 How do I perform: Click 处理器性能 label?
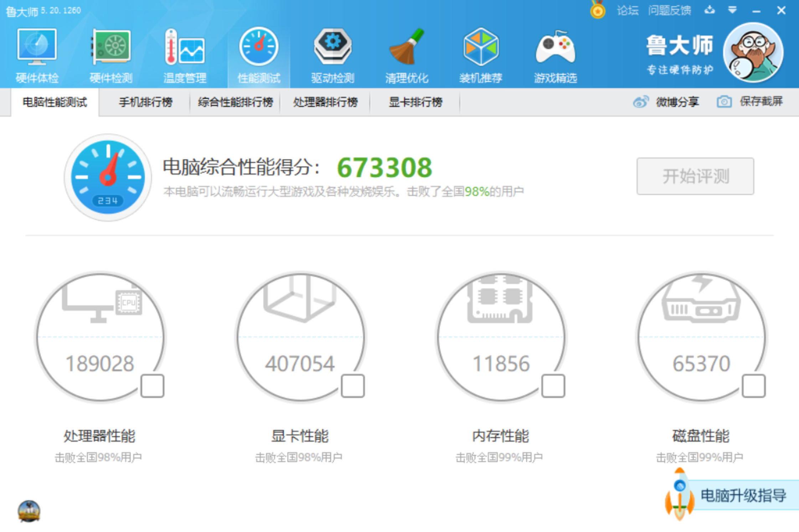click(99, 436)
